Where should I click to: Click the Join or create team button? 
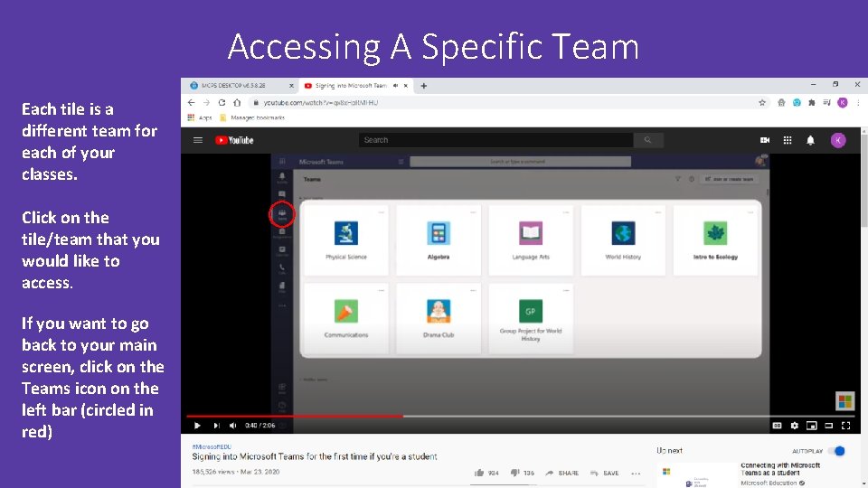pyautogui.click(x=729, y=179)
